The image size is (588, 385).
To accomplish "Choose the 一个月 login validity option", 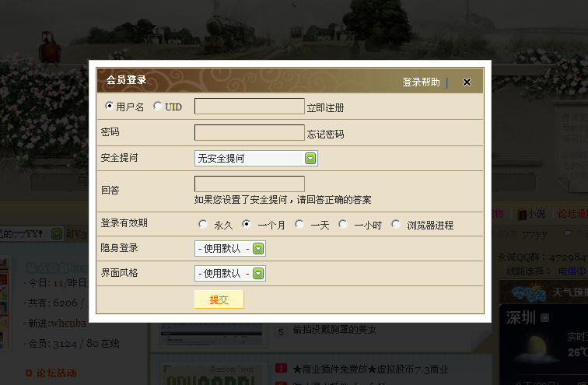I will [247, 224].
